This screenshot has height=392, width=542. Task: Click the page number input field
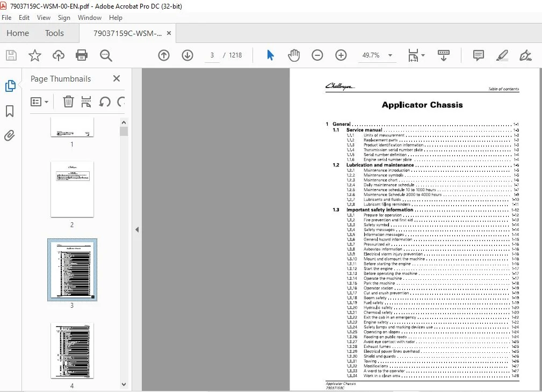[x=212, y=55]
